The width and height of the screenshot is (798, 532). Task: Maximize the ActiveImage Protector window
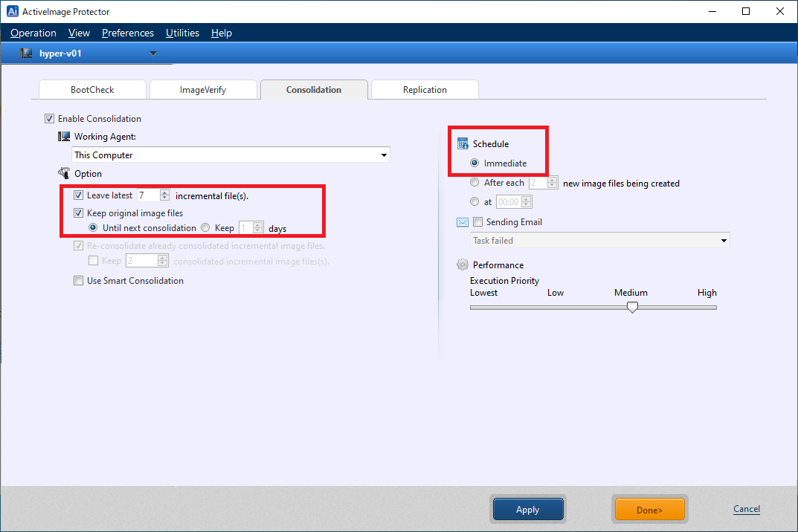click(746, 11)
